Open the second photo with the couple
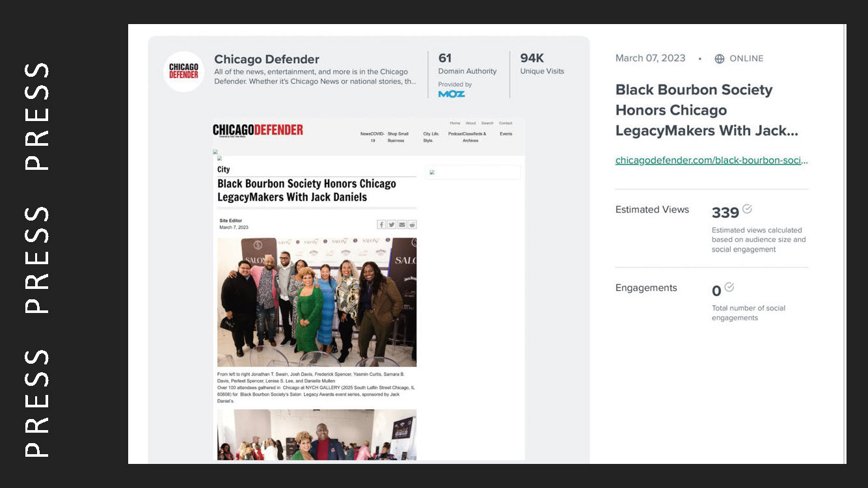This screenshot has width=868, height=488. click(317, 435)
